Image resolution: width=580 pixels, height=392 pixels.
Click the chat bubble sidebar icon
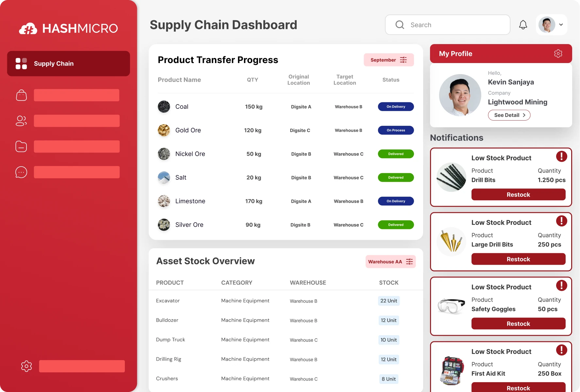[x=21, y=172]
